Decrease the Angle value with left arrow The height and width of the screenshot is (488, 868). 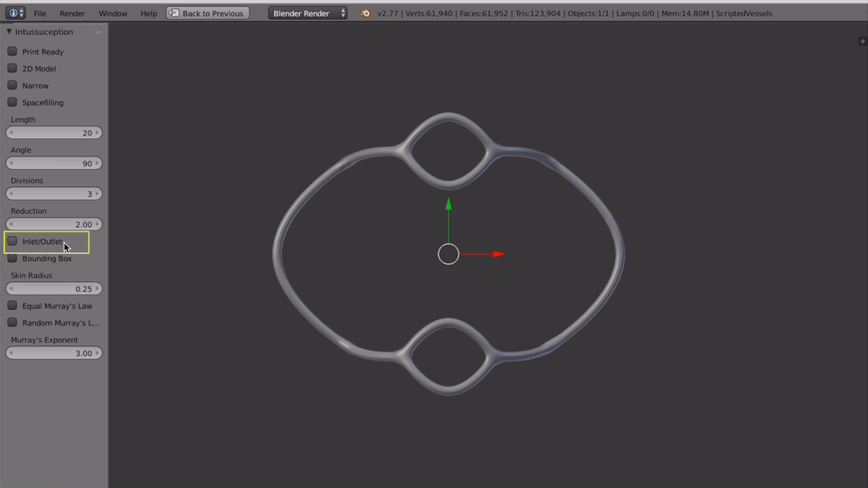(x=11, y=164)
